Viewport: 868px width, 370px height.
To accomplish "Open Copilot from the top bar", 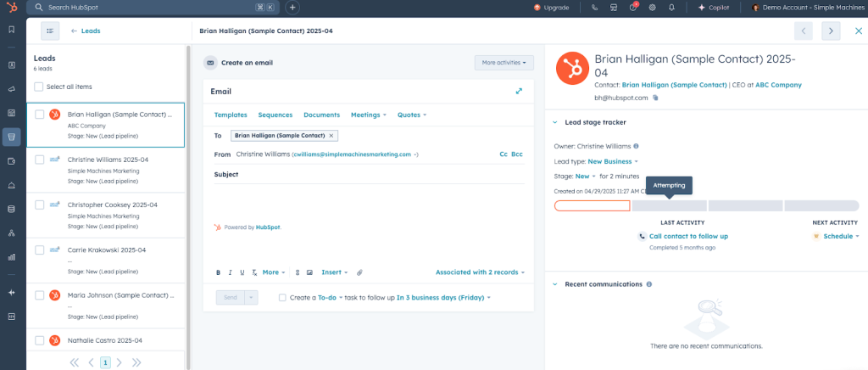I will point(714,8).
